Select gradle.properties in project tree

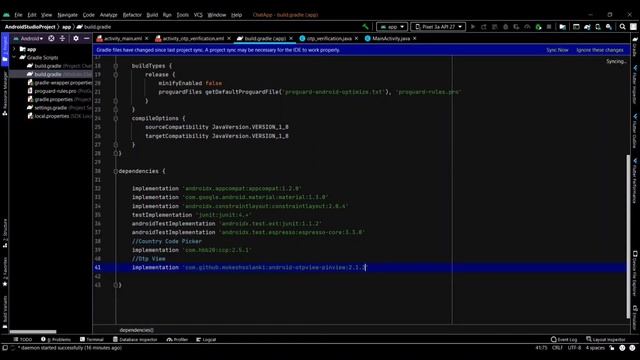pyautogui.click(x=60, y=99)
